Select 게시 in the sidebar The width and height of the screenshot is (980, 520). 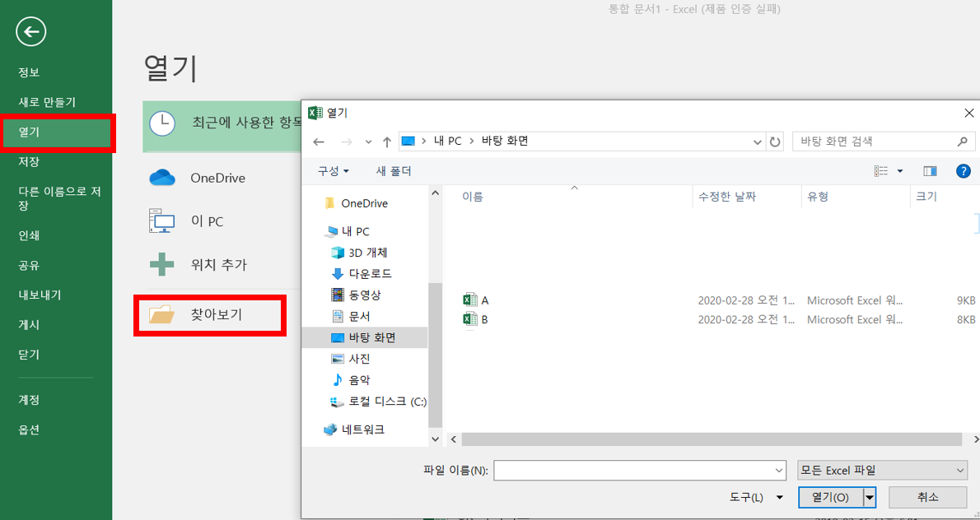point(29,325)
